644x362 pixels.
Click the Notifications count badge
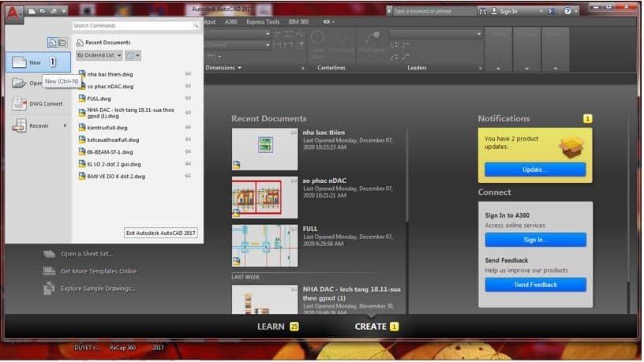[589, 119]
